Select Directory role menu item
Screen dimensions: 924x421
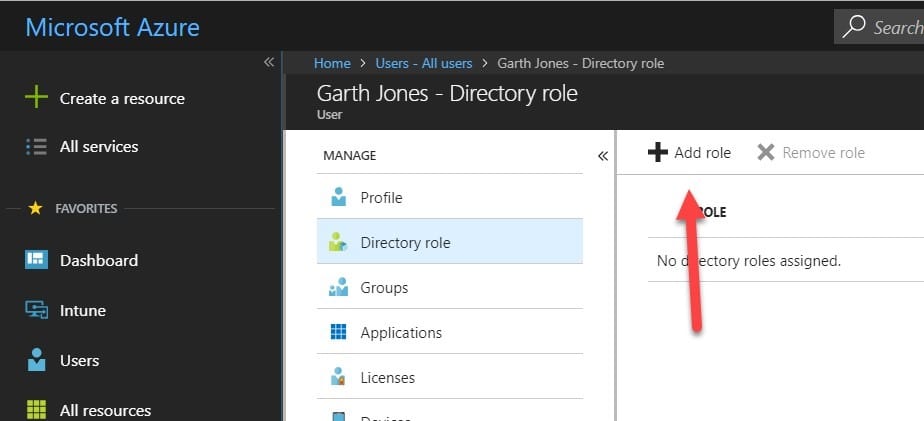(450, 242)
